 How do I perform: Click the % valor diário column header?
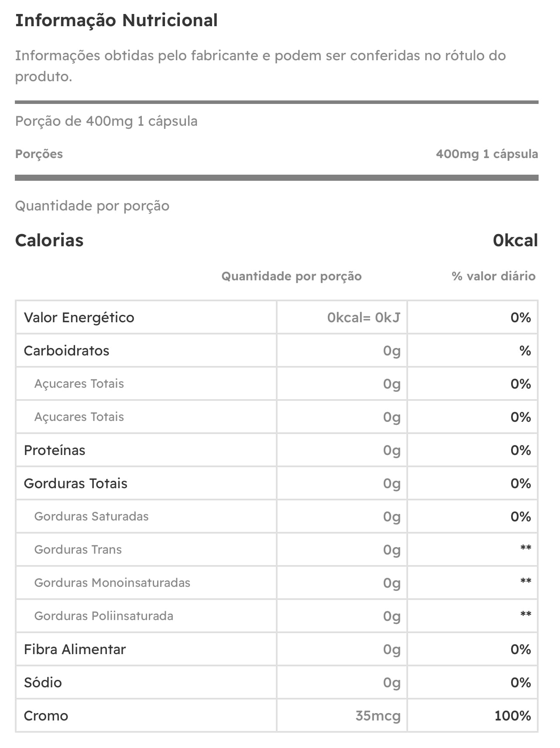(493, 276)
